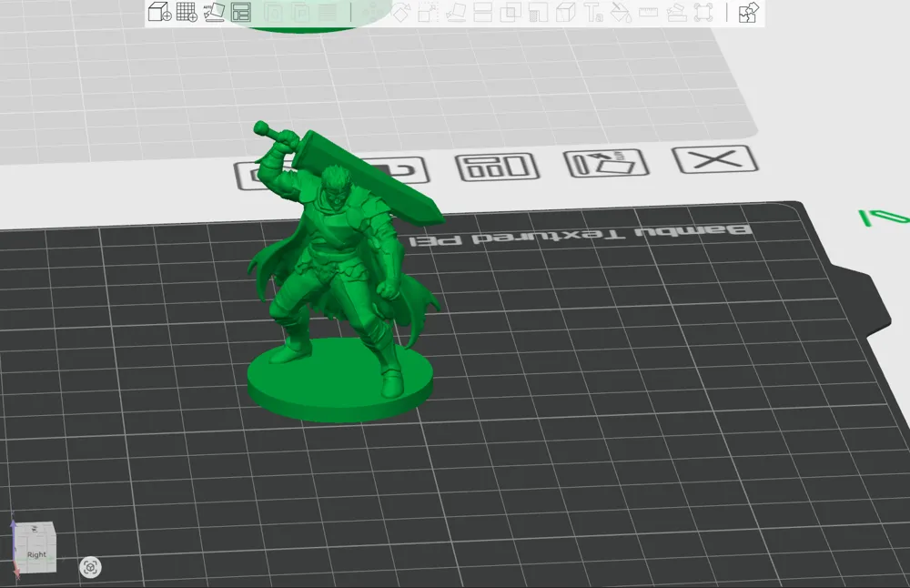This screenshot has height=588, width=910.
Task: Click the Split to objects icon
Action: click(274, 12)
